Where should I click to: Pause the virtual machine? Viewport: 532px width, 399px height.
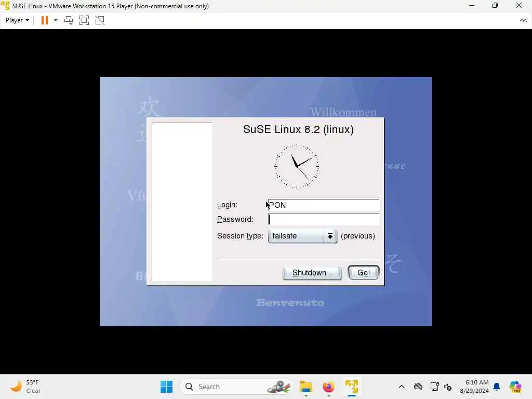45,20
